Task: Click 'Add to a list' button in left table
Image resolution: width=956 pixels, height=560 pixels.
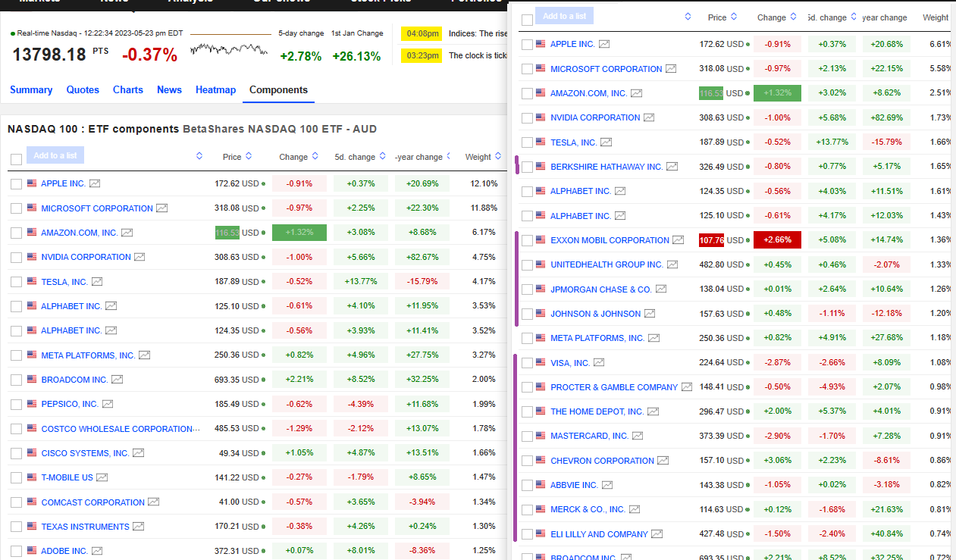Action: [55, 155]
